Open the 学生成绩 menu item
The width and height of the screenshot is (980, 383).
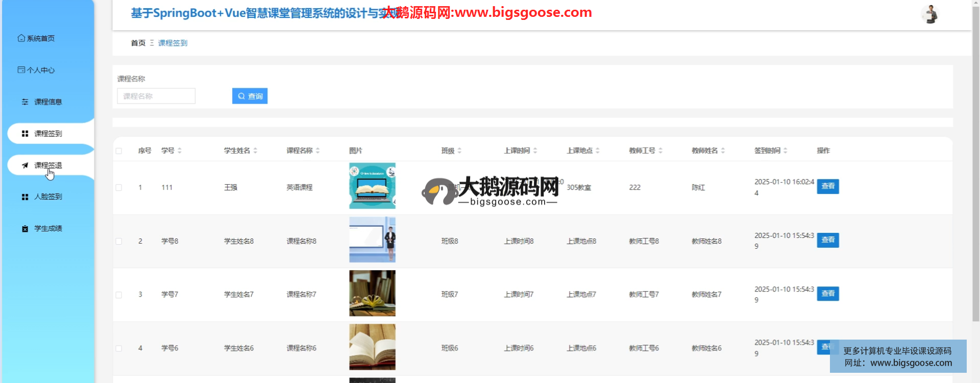48,229
